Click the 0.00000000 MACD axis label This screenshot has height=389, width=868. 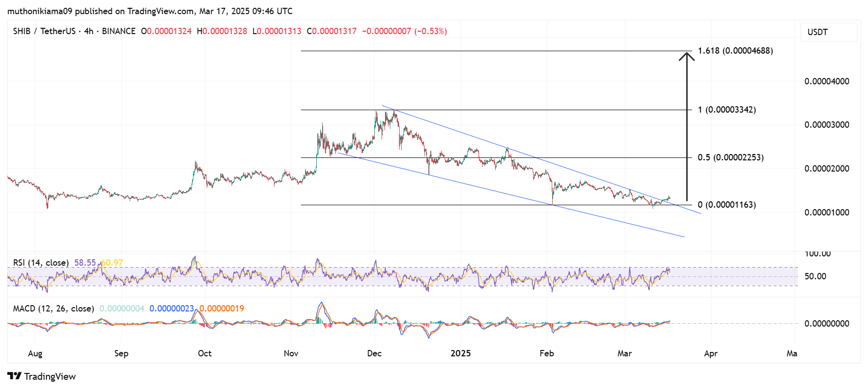(827, 324)
